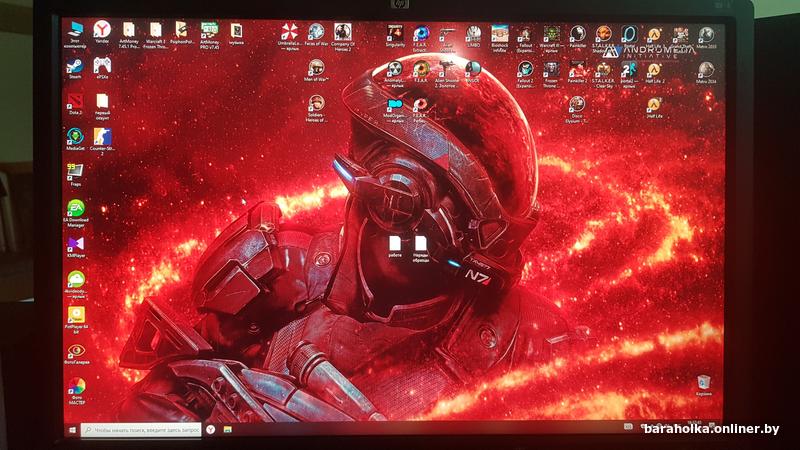The height and width of the screenshot is (450, 800).
Task: Open the Корзина recycle bin
Action: [704, 384]
